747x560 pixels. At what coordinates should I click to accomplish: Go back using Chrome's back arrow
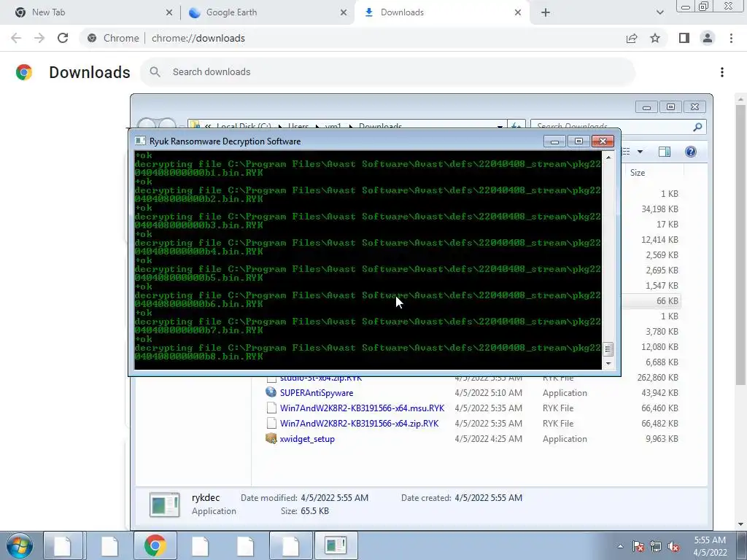pyautogui.click(x=16, y=38)
